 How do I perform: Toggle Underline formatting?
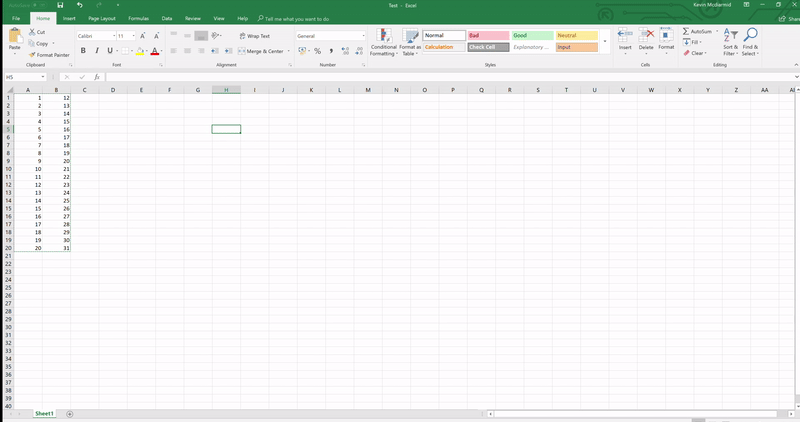(110, 51)
